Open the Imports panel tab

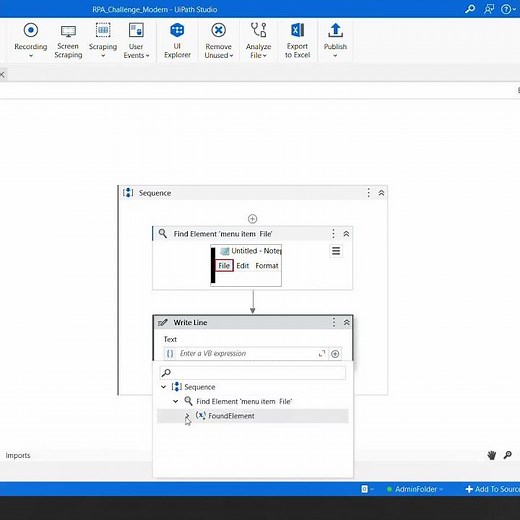[18, 455]
